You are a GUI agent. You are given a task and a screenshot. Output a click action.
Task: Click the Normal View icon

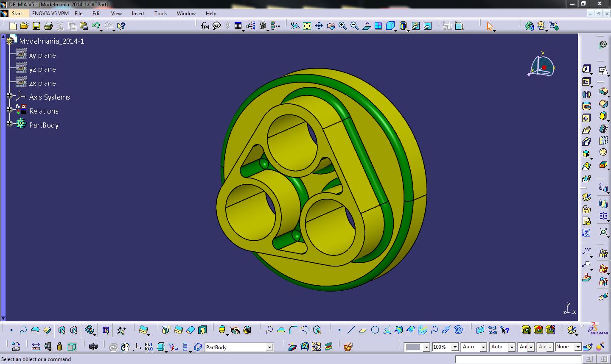[x=366, y=26]
